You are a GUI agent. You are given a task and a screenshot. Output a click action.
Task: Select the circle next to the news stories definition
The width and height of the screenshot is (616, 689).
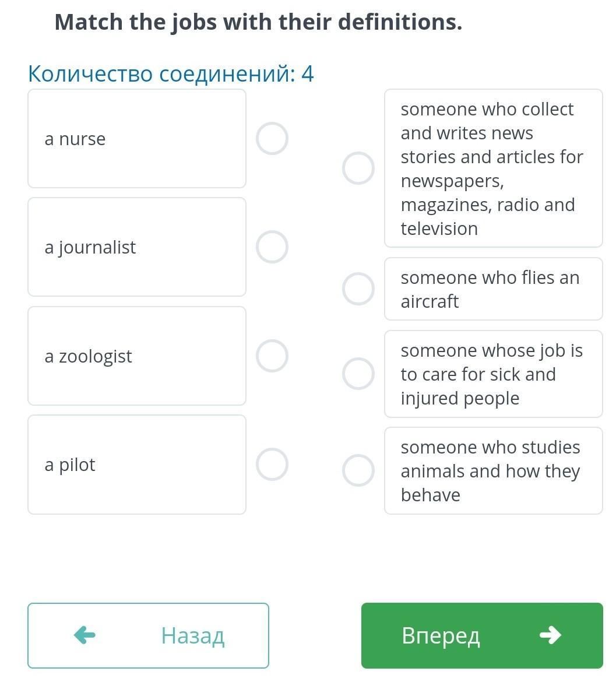point(358,168)
